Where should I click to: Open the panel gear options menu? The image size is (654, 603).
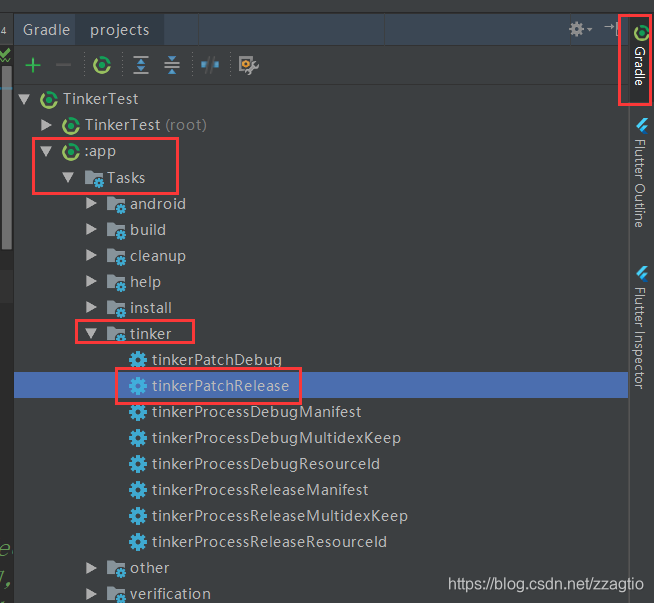580,29
